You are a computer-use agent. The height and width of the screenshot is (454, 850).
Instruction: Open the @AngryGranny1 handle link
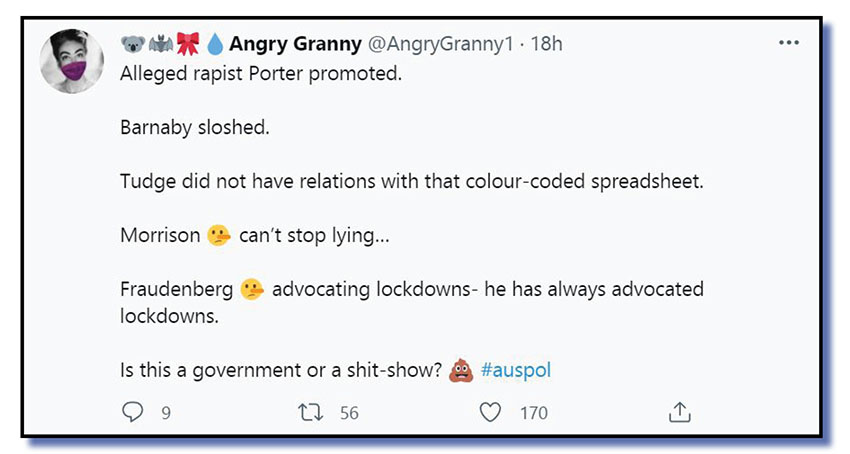(441, 45)
